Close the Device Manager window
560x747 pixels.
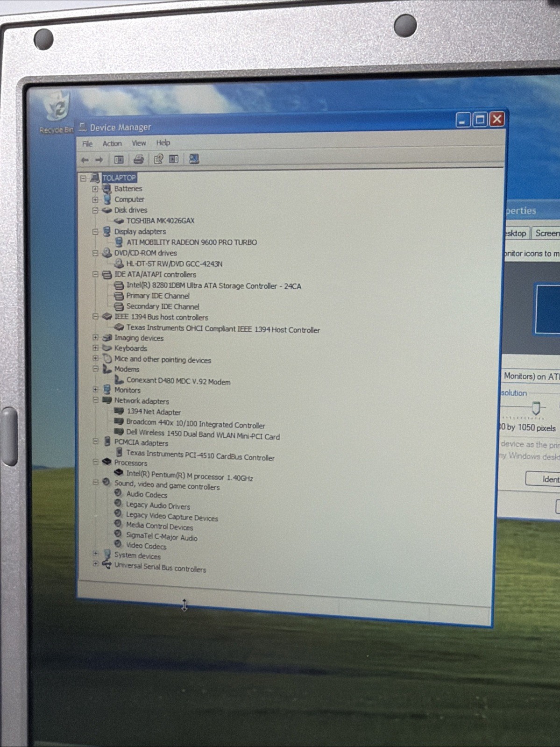click(497, 119)
